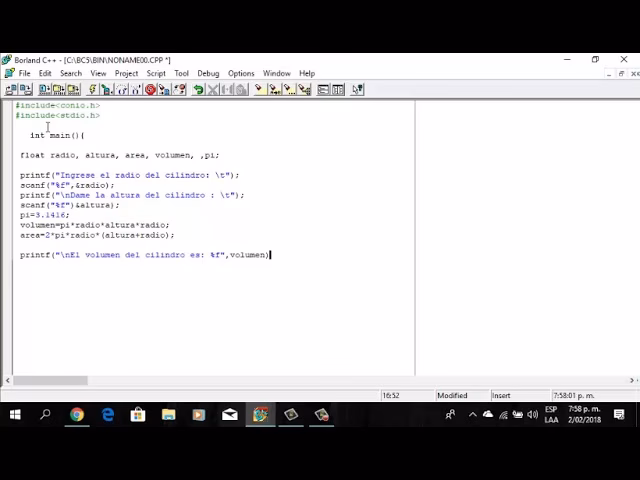The height and width of the screenshot is (480, 640).
Task: Open the Window menu
Action: click(277, 73)
